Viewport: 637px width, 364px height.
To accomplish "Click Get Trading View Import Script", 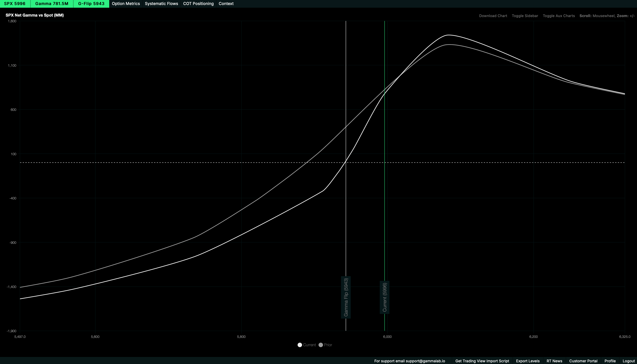I will (x=482, y=361).
